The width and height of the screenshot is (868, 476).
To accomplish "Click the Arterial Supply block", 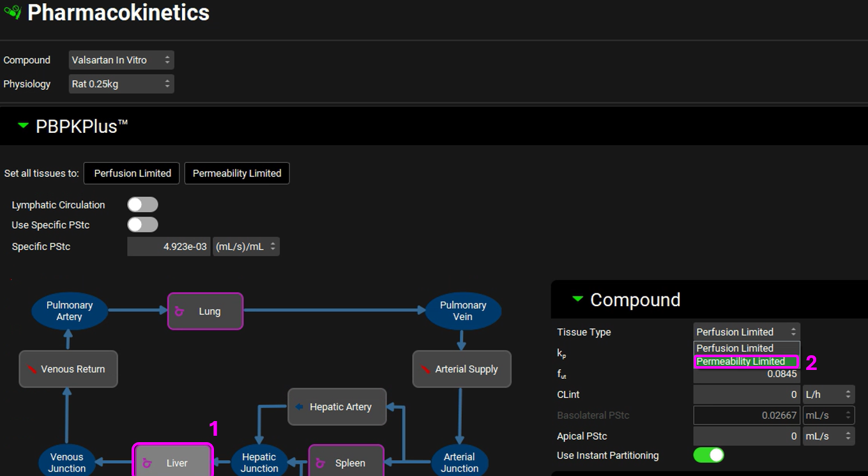I will (461, 369).
